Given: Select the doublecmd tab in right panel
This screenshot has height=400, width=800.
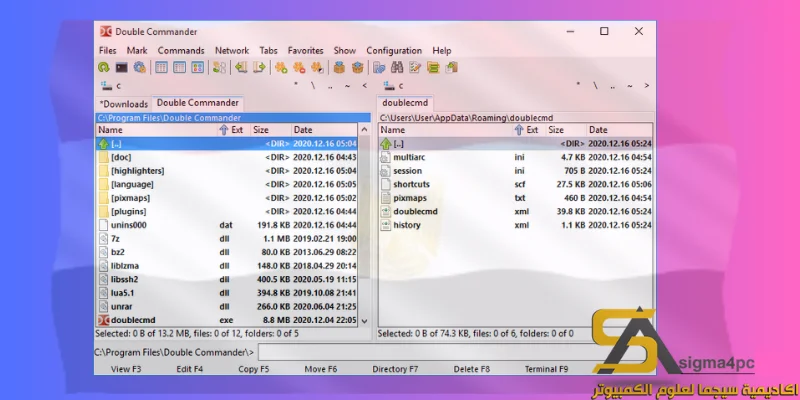Looking at the screenshot, I should [405, 103].
